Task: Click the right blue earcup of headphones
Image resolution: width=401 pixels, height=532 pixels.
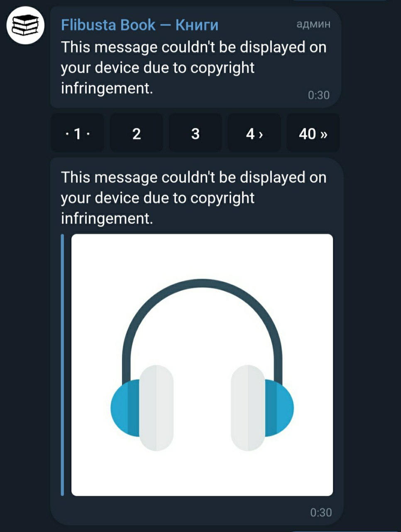Action: (279, 408)
